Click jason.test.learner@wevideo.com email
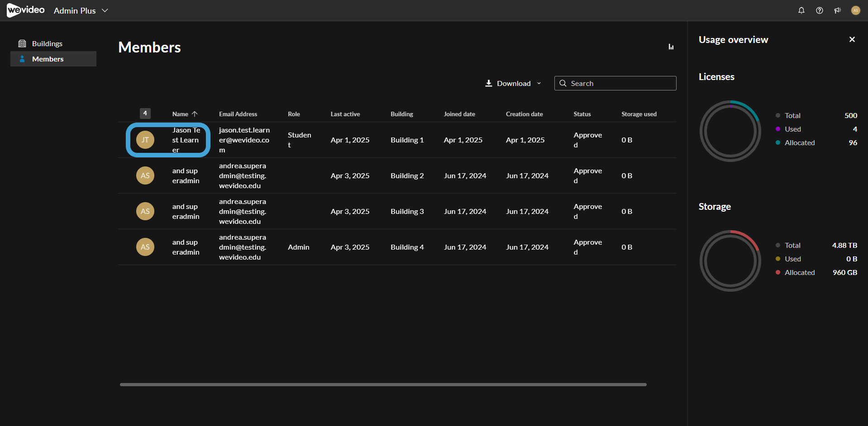 tap(244, 140)
